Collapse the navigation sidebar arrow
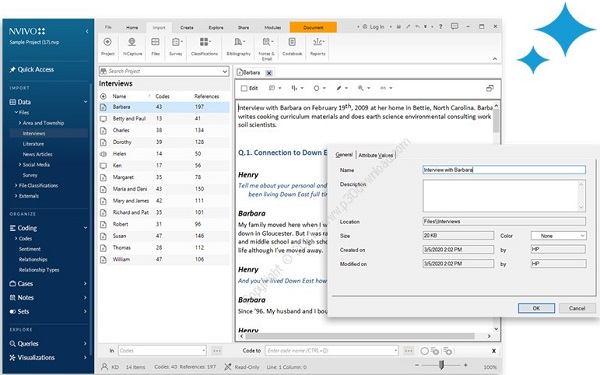The height and width of the screenshot is (375, 600). pyautogui.click(x=87, y=31)
